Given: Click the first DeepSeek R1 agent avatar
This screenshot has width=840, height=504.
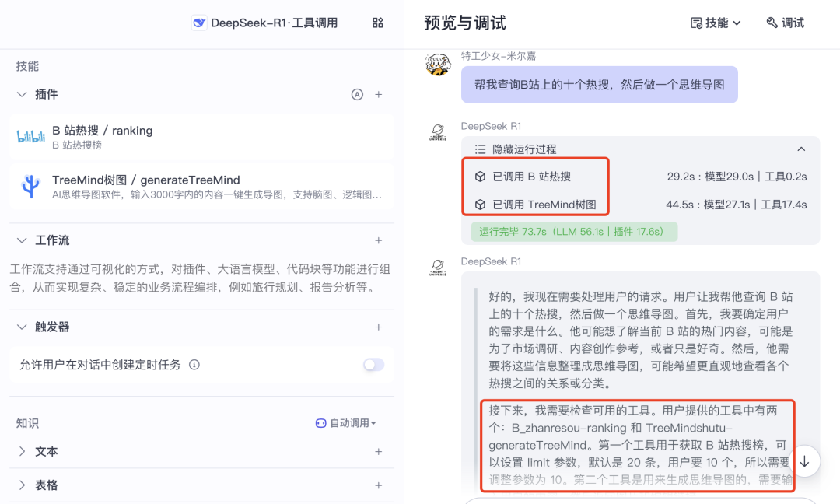Looking at the screenshot, I should (x=438, y=131).
